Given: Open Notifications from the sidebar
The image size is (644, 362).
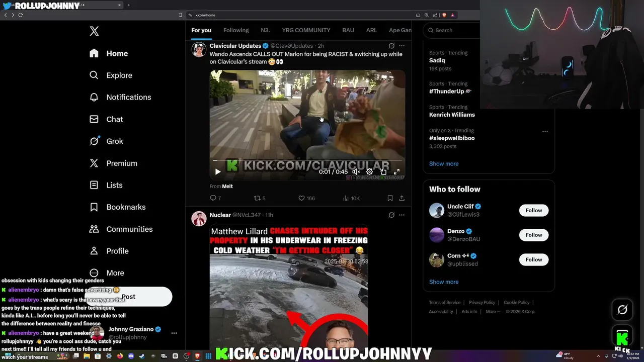Looking at the screenshot, I should coord(120,97).
